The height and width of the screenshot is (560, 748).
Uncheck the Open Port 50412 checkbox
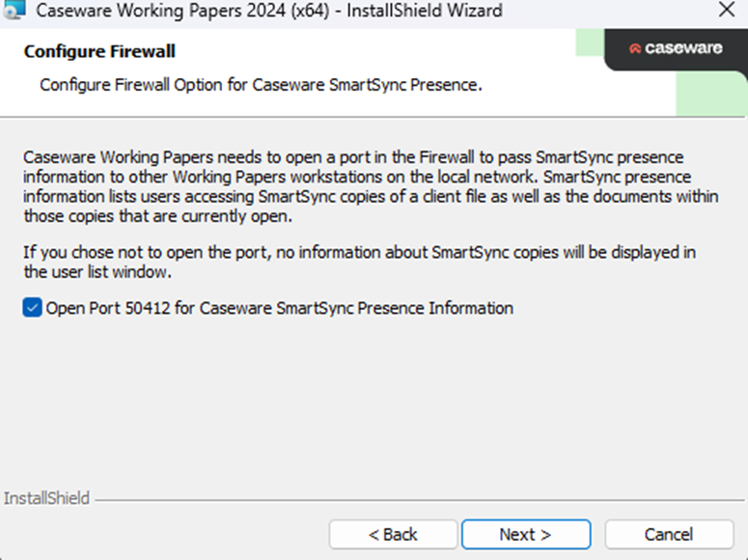coord(32,308)
